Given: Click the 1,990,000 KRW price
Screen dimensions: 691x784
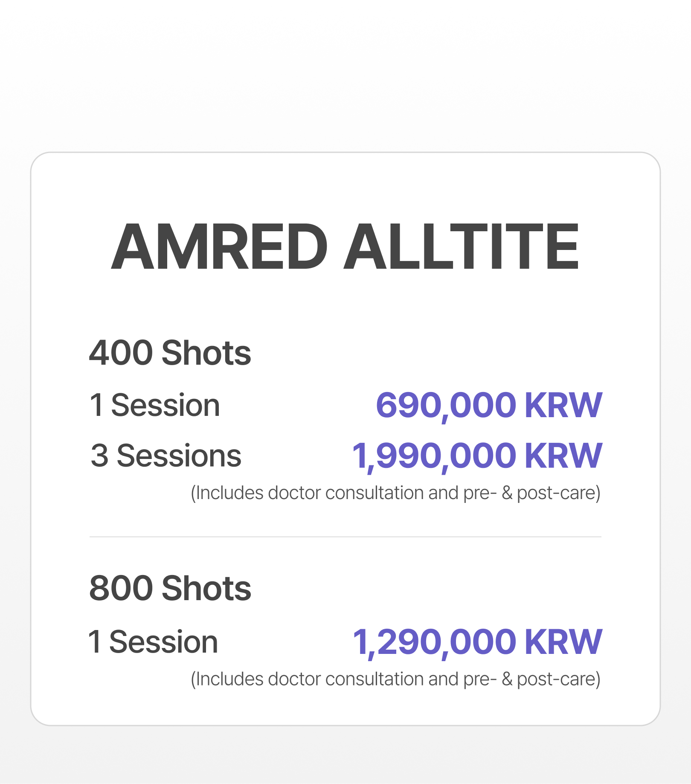Looking at the screenshot, I should (477, 456).
